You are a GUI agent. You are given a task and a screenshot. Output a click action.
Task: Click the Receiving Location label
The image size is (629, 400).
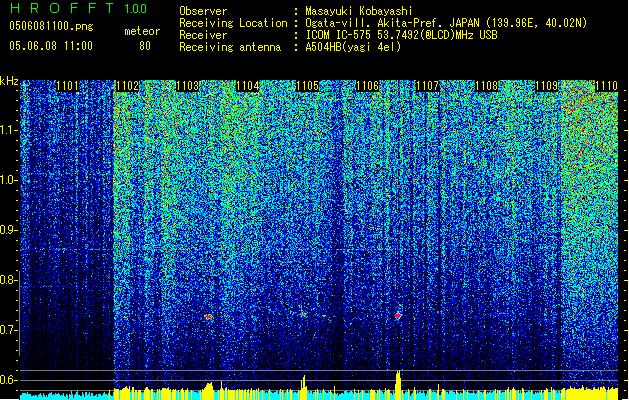[x=233, y=23]
